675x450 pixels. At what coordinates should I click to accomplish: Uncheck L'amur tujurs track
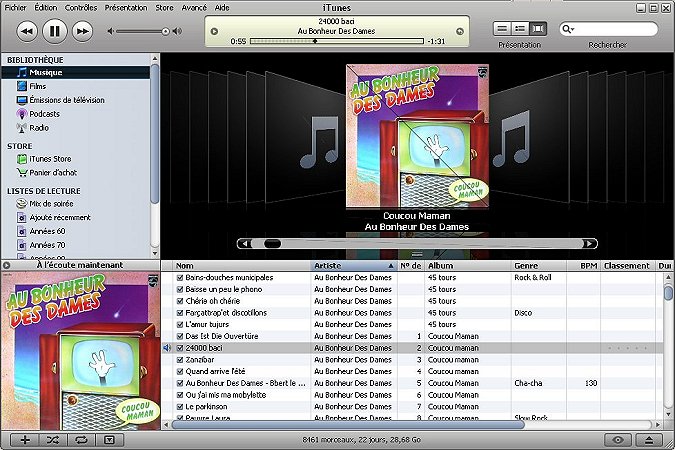click(x=180, y=325)
